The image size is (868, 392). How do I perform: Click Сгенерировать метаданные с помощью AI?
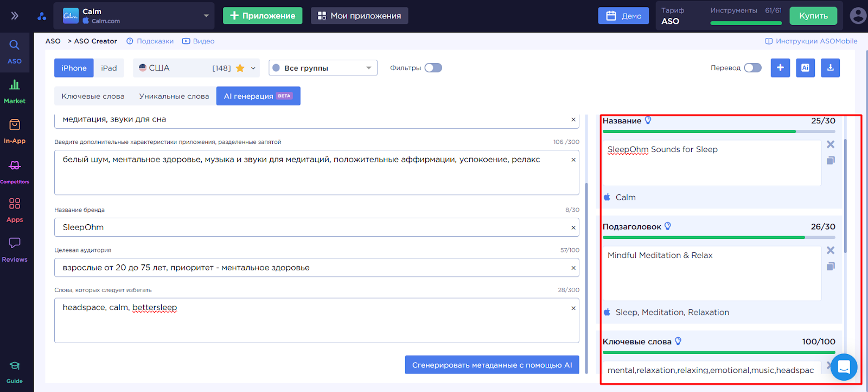(492, 365)
